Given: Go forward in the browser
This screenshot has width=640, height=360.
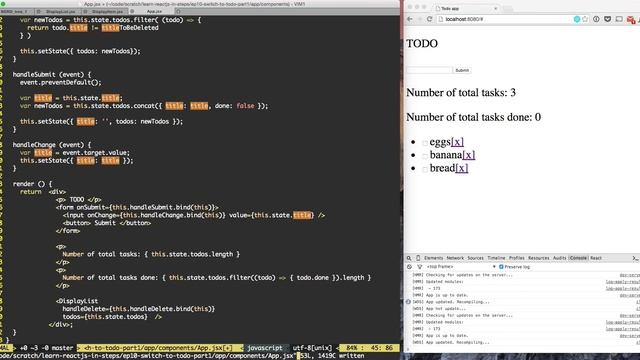Looking at the screenshot, I should tap(420, 19).
